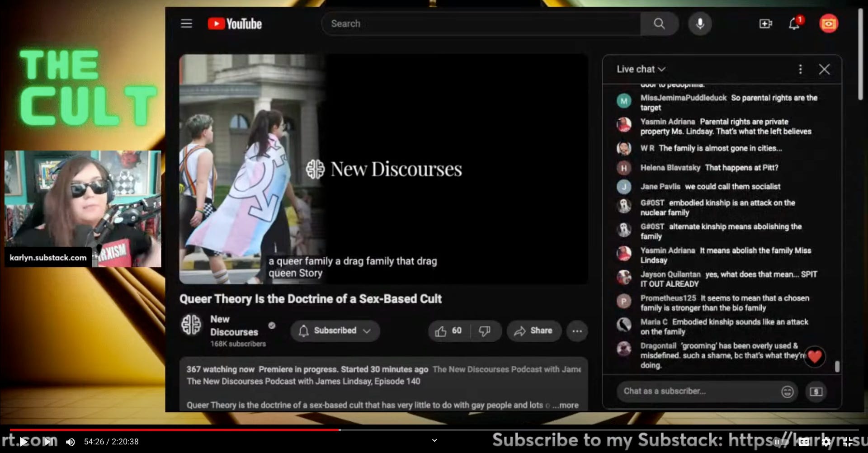The width and height of the screenshot is (868, 453).
Task: Click Helena Blavatsky's H avatar
Action: point(624,168)
